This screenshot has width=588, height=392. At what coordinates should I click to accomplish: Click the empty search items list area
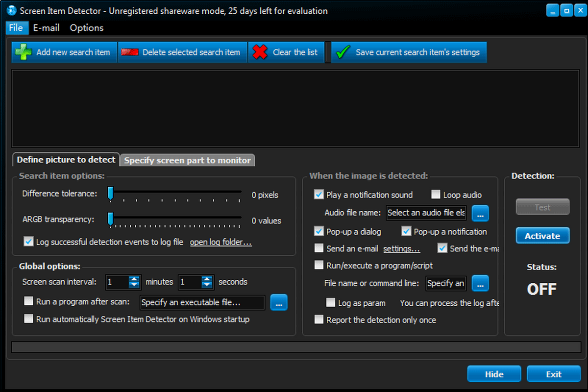[295, 108]
